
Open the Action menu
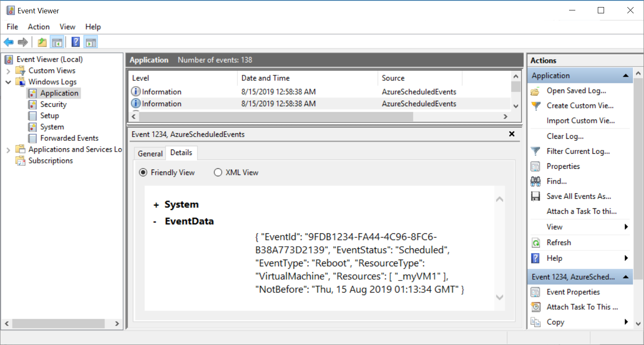click(39, 27)
